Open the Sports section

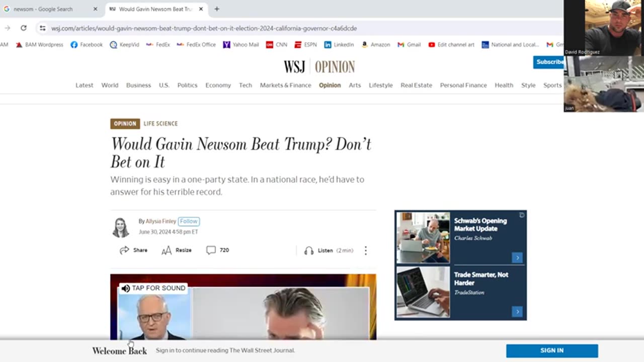tap(552, 85)
